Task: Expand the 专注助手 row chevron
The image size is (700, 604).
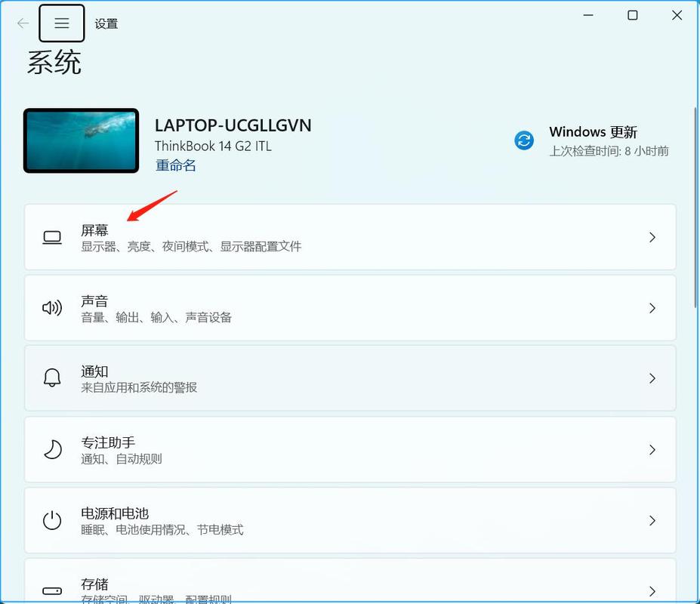Action: click(652, 450)
